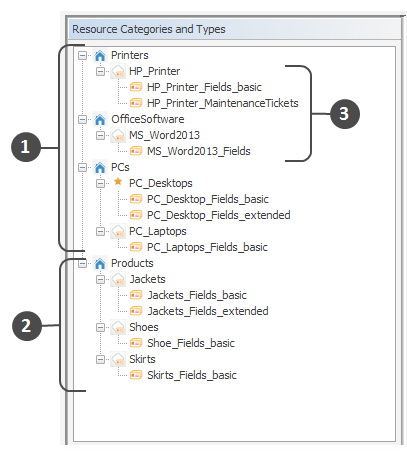This screenshot has height=463, width=407.
Task: Click the house icon beside OfficeSoftware
Action: [100, 119]
